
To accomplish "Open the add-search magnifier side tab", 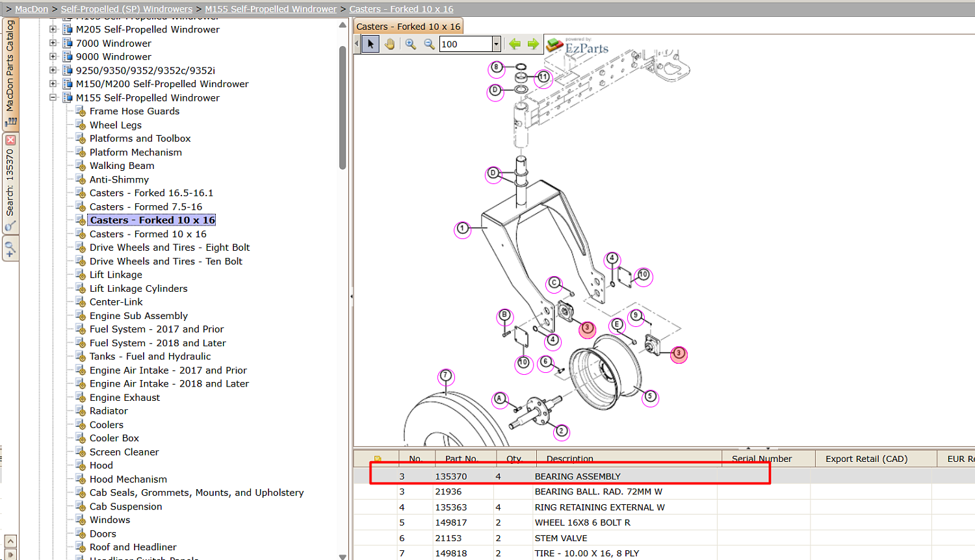I will tap(10, 248).
